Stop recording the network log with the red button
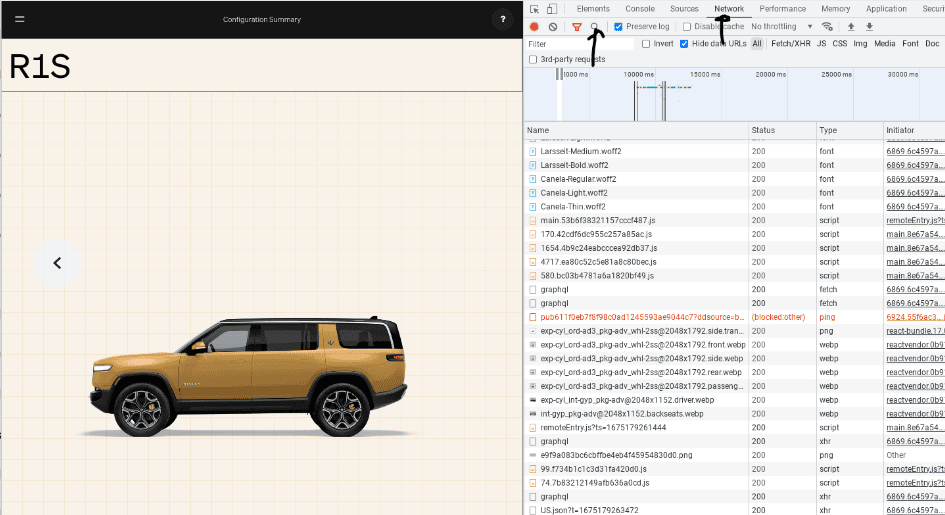This screenshot has height=515, width=945. pos(534,27)
